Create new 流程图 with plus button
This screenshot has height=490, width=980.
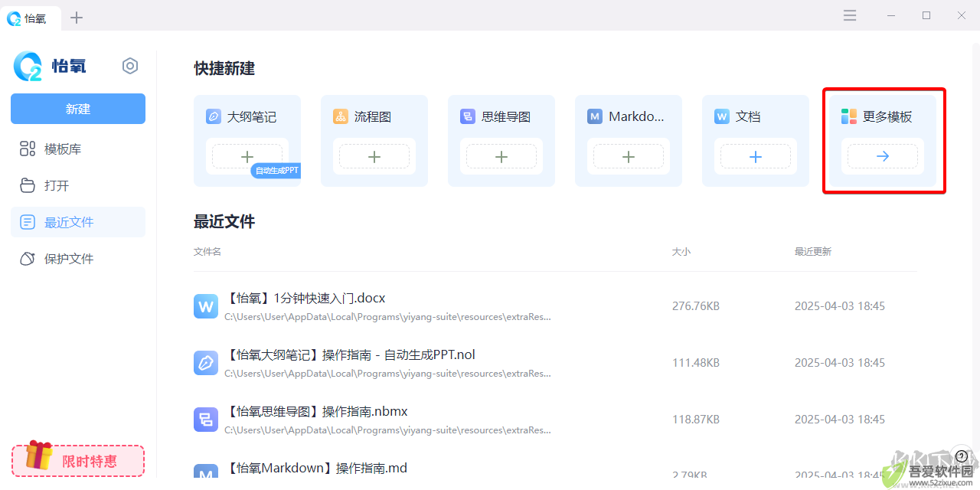(x=374, y=156)
